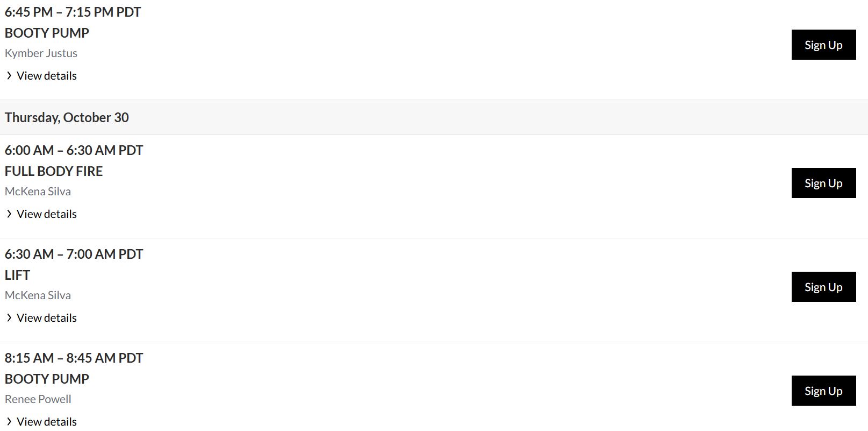Click instructor name Renee Powell
868x431 pixels.
point(38,399)
